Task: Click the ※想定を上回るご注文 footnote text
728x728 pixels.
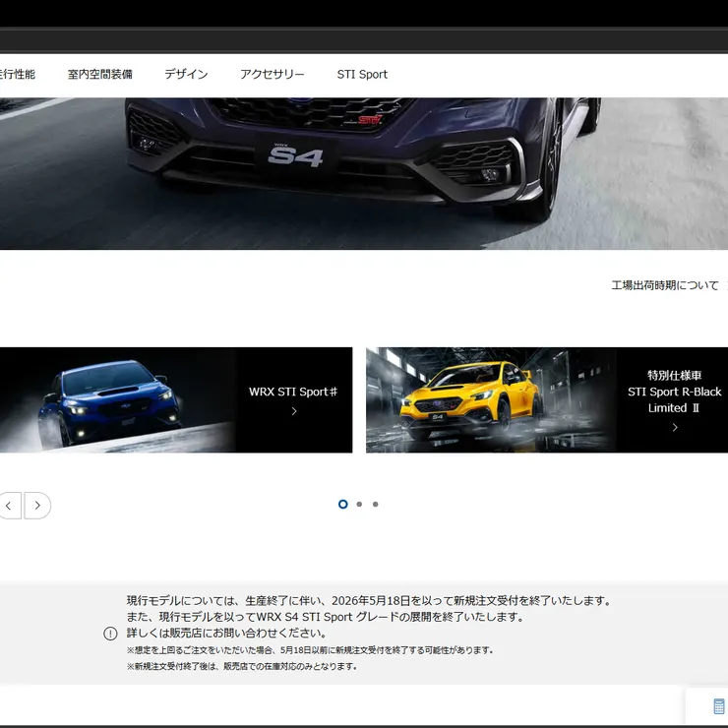Action: click(x=310, y=650)
